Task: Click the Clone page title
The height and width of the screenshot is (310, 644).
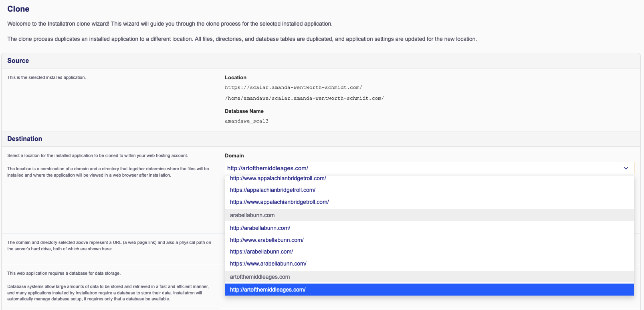Action: click(18, 9)
